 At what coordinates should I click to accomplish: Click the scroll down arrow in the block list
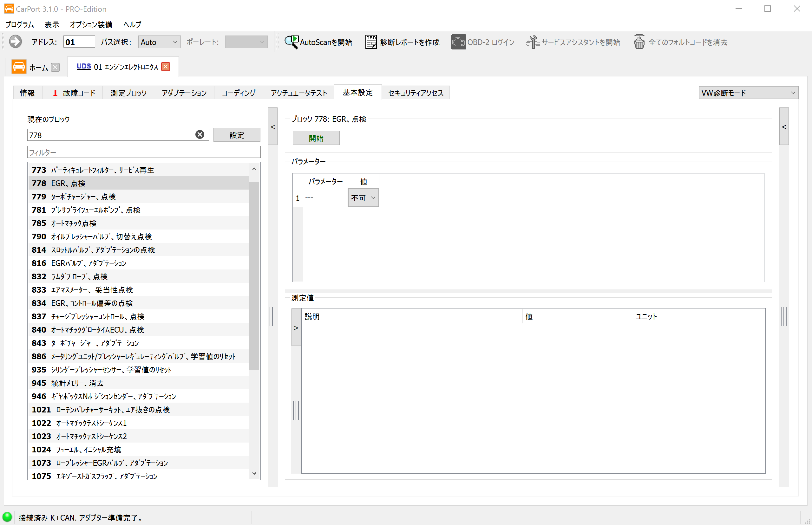pyautogui.click(x=254, y=473)
